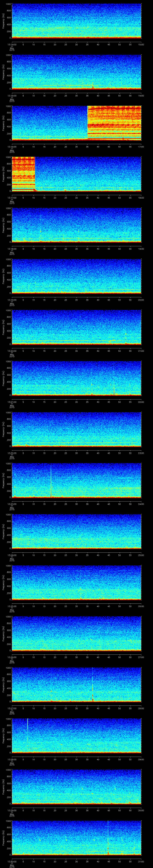Click the 13:22:00 timestamp label
The width and height of the screenshot is (153, 868).
(x=12, y=453)
